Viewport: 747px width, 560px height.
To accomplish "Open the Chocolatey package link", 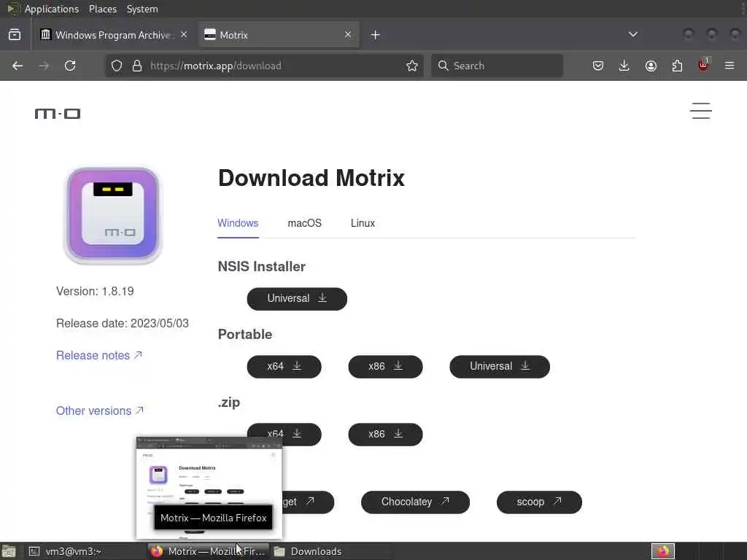I will tap(415, 502).
